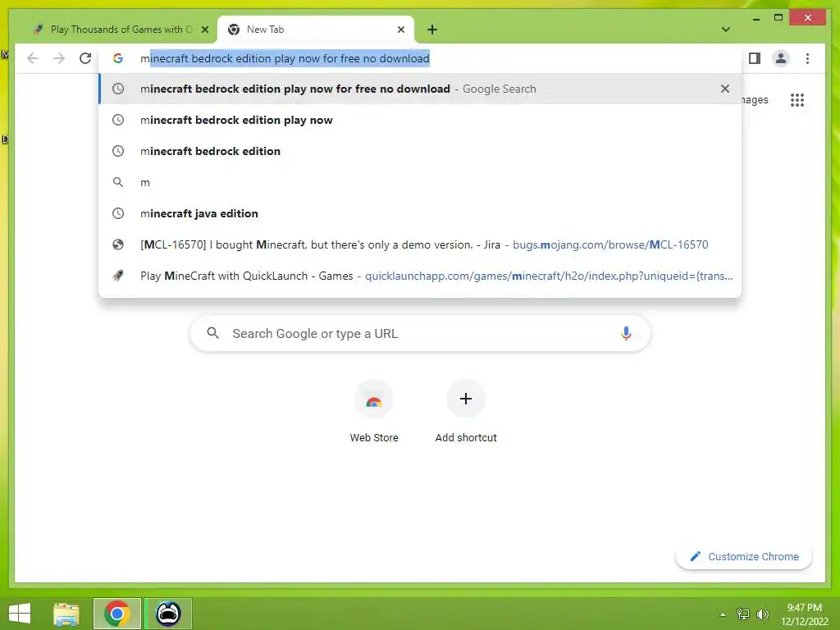Open File Explorer from the taskbar
Image resolution: width=840 pixels, height=630 pixels.
pos(66,614)
